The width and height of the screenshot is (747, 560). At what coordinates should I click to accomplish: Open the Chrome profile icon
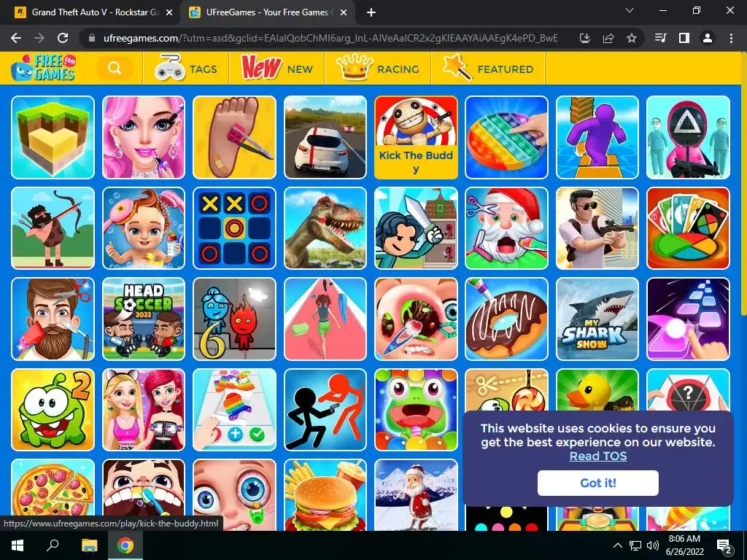tap(708, 38)
